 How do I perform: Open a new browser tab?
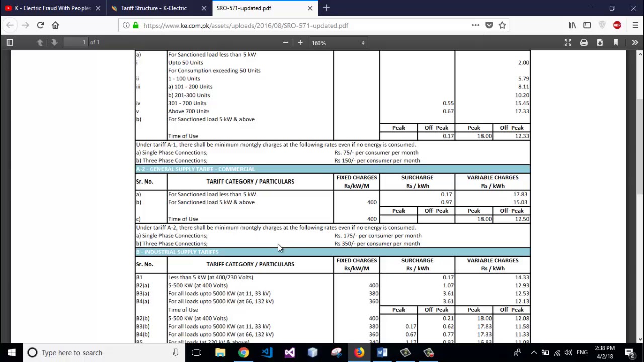[x=326, y=8]
